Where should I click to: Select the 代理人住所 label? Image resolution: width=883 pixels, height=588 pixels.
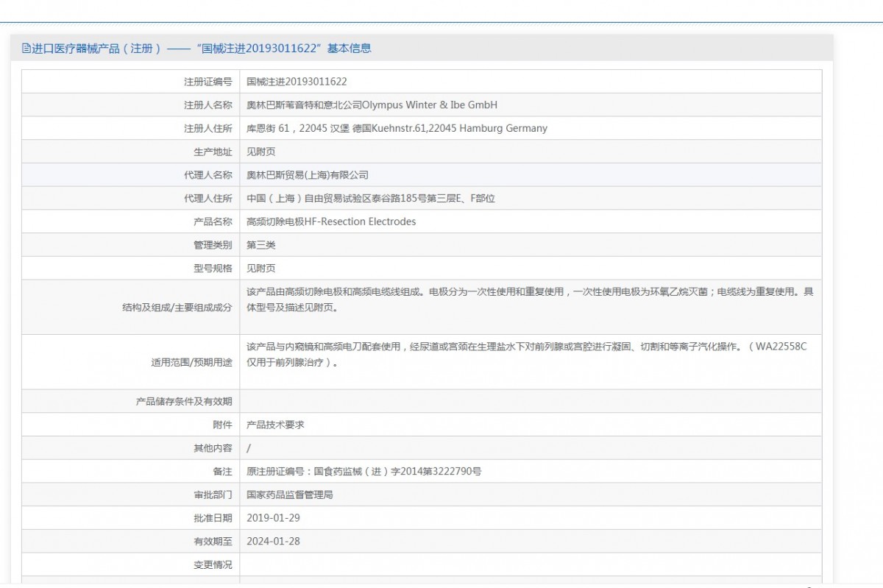208,199
